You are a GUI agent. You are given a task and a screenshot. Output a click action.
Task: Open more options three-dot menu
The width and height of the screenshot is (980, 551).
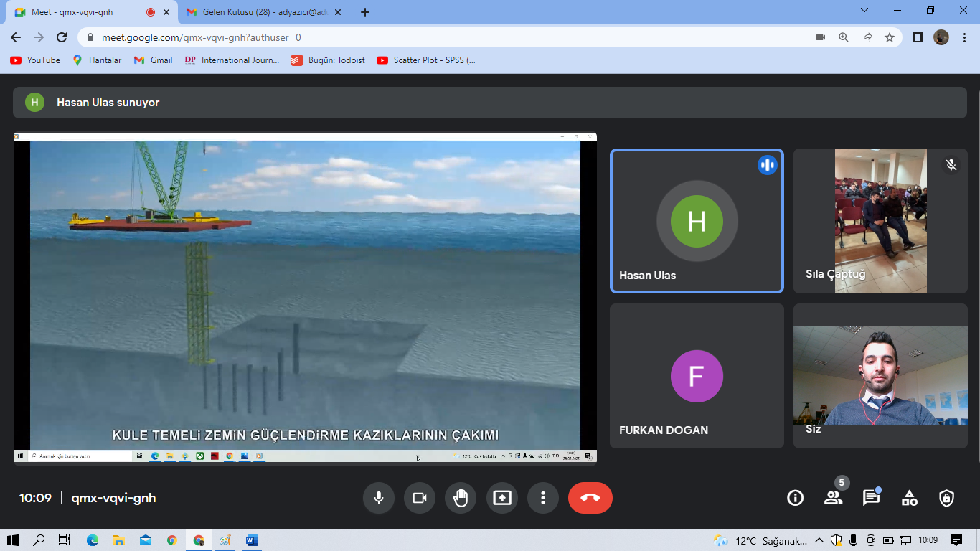point(543,498)
